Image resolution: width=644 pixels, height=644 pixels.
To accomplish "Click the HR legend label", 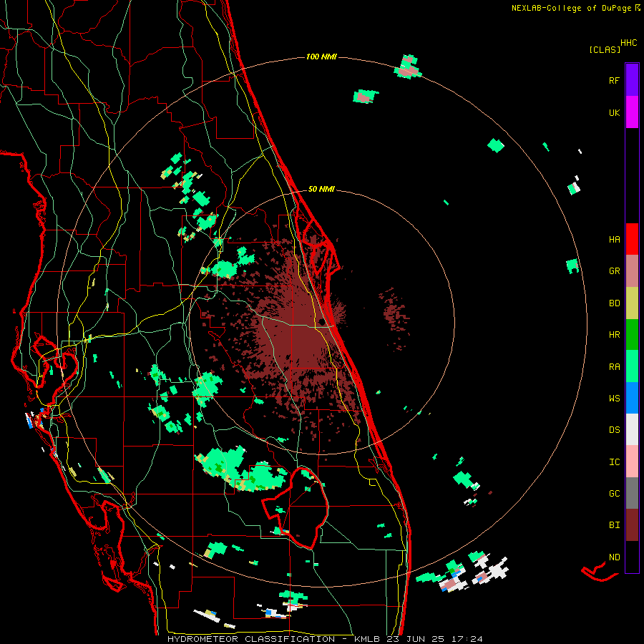I will tap(614, 335).
